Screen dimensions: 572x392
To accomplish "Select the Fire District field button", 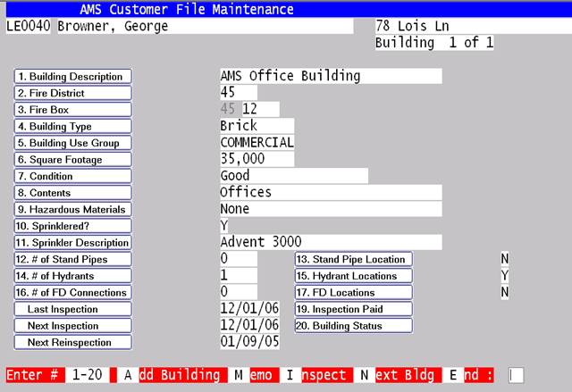I will coord(73,93).
